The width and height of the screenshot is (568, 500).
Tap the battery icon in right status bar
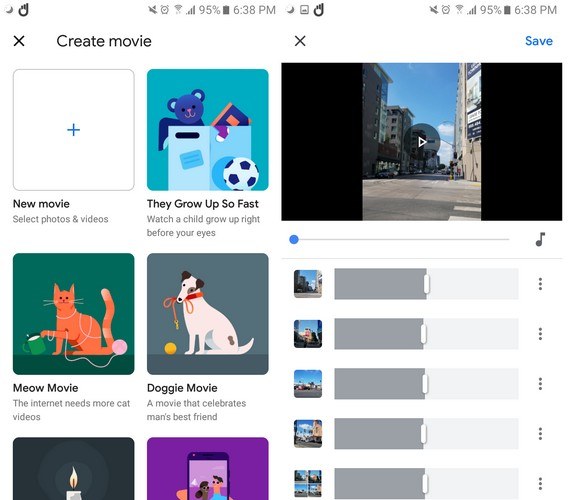coord(508,10)
